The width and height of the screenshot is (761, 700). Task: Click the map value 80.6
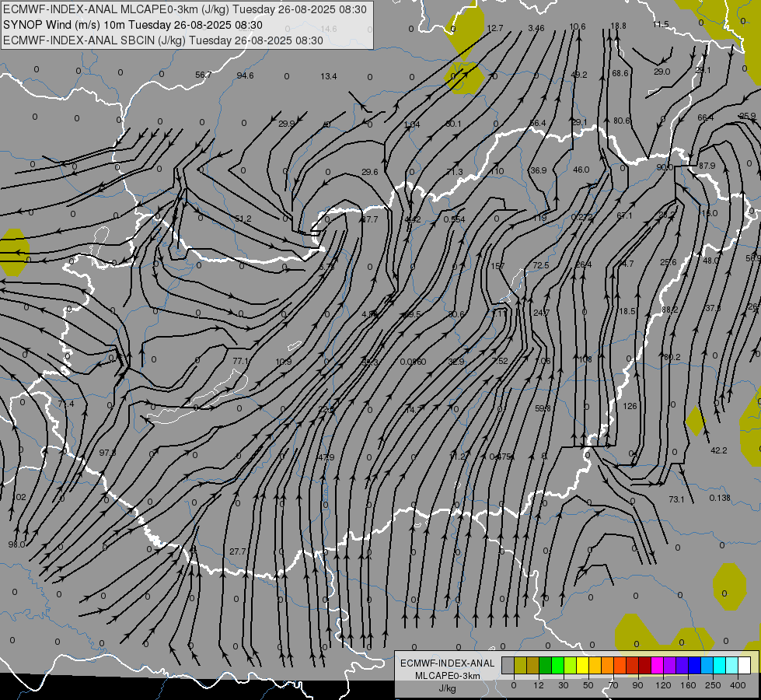[622, 121]
